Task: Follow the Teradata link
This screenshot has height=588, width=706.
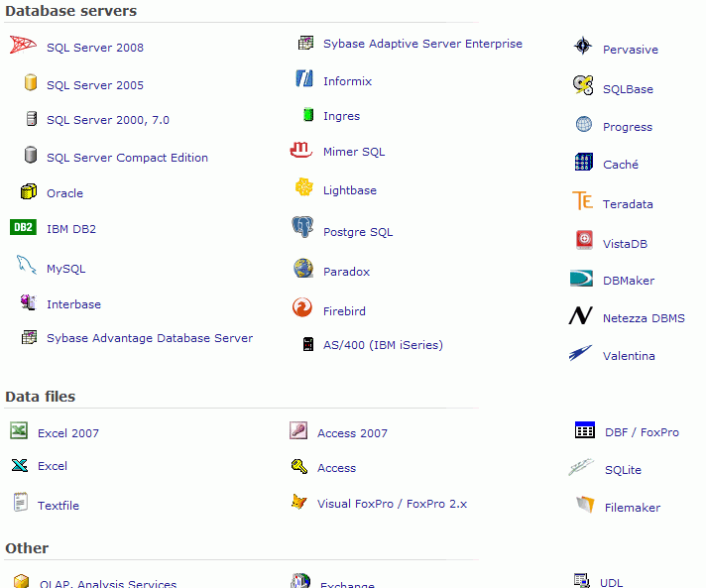Action: (x=628, y=204)
